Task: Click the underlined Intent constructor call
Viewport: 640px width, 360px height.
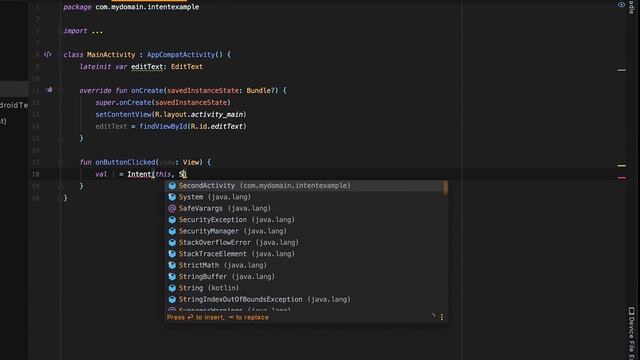Action: 140,174
